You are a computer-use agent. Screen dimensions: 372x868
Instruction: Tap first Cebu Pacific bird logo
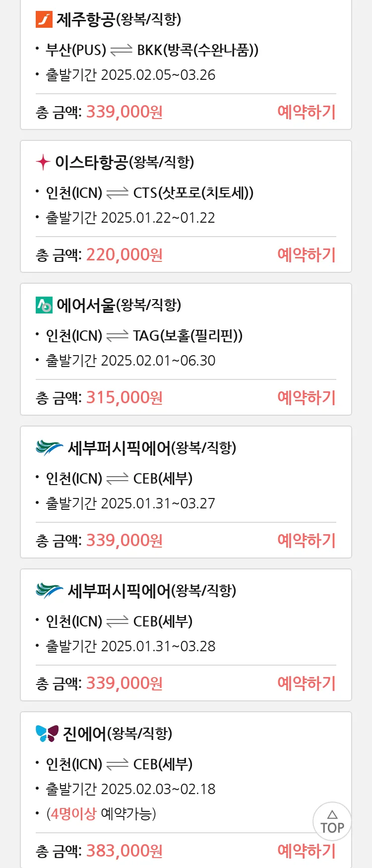point(49,448)
